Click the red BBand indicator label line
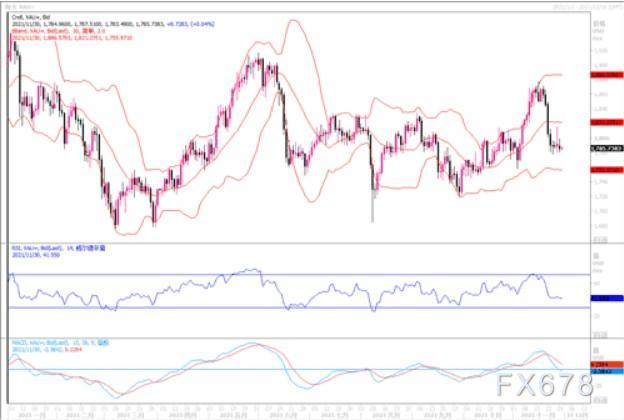This screenshot has height=420, width=624. [58, 31]
